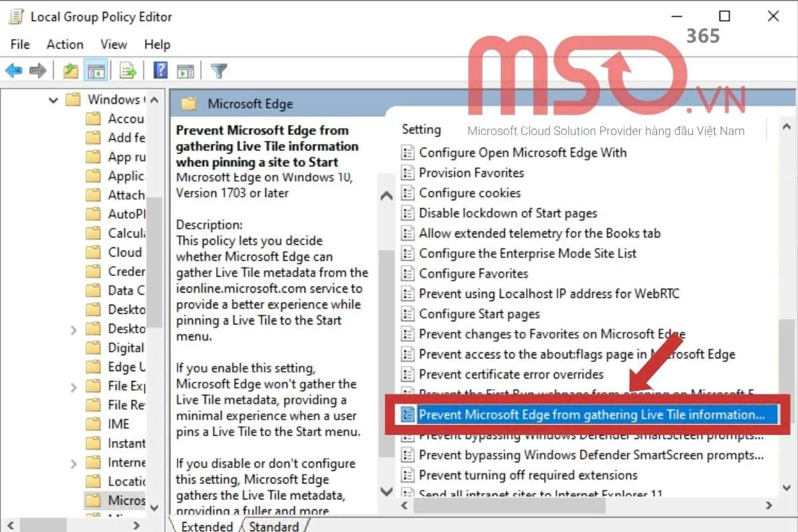Toggle the Show/Hide Console Tree icon
The width and height of the screenshot is (798, 532).
(x=94, y=69)
